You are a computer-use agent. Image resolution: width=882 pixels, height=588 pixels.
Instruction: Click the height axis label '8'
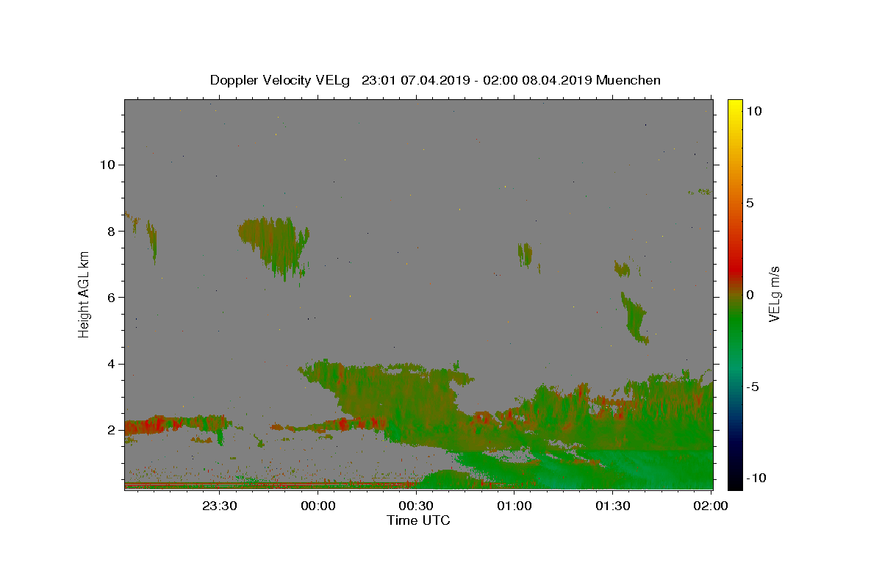pos(110,231)
